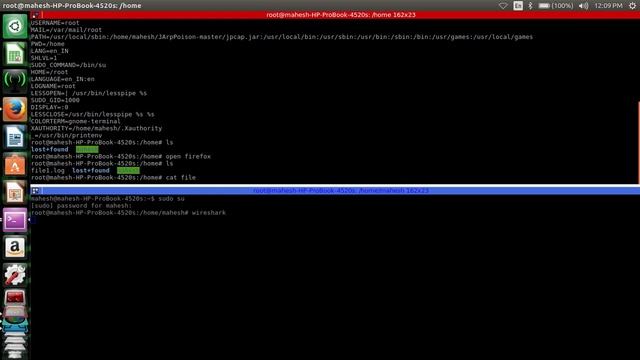Open the Ubuntu Dash home launcher
The height and width of the screenshot is (360, 640).
coord(15,27)
